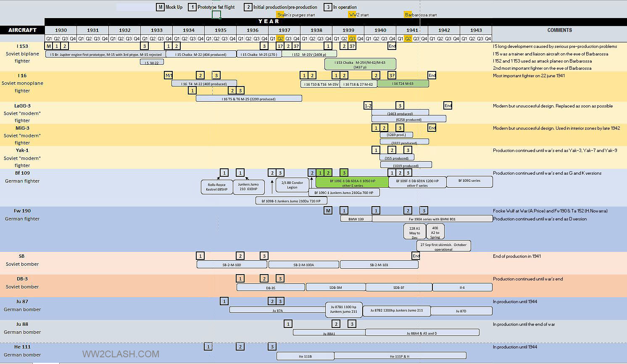The width and height of the screenshot is (627, 364).
Task: Click the green I 153 Chaika production bar
Action: pos(360,64)
